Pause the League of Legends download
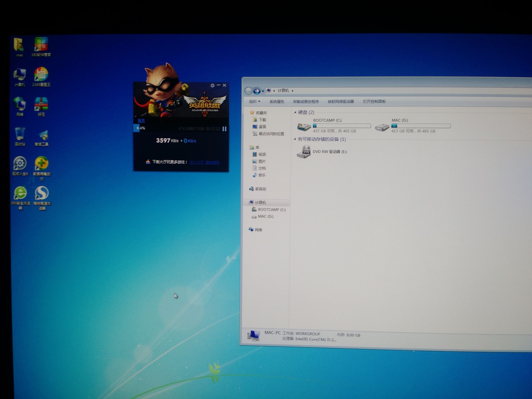532x399 pixels. point(224,129)
